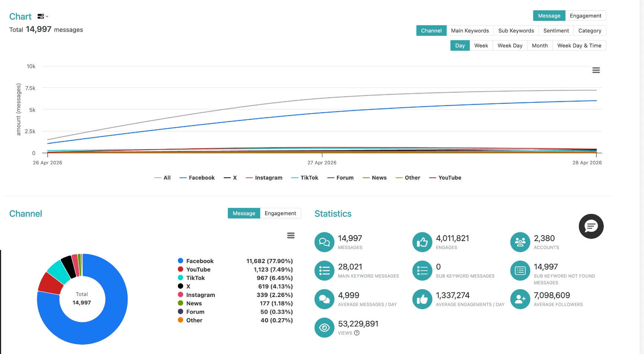Open the chat support bubble

pyautogui.click(x=591, y=226)
